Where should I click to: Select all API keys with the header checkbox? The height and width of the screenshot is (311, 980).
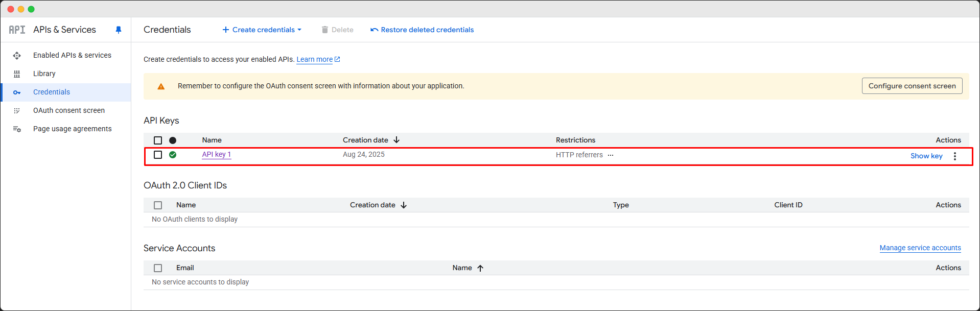pyautogui.click(x=158, y=140)
